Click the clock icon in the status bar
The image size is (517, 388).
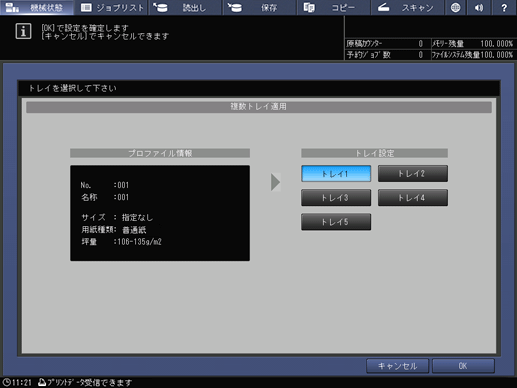pos(6,382)
